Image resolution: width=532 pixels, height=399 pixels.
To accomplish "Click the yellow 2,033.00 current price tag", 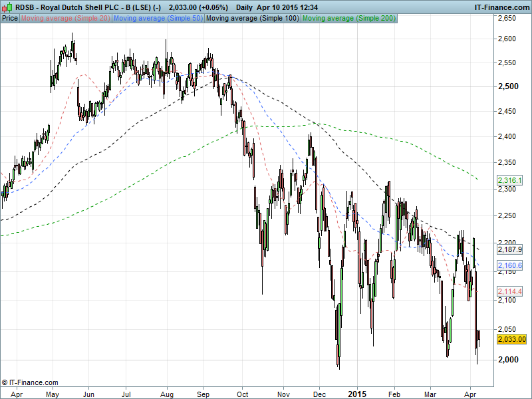I will 511,339.
